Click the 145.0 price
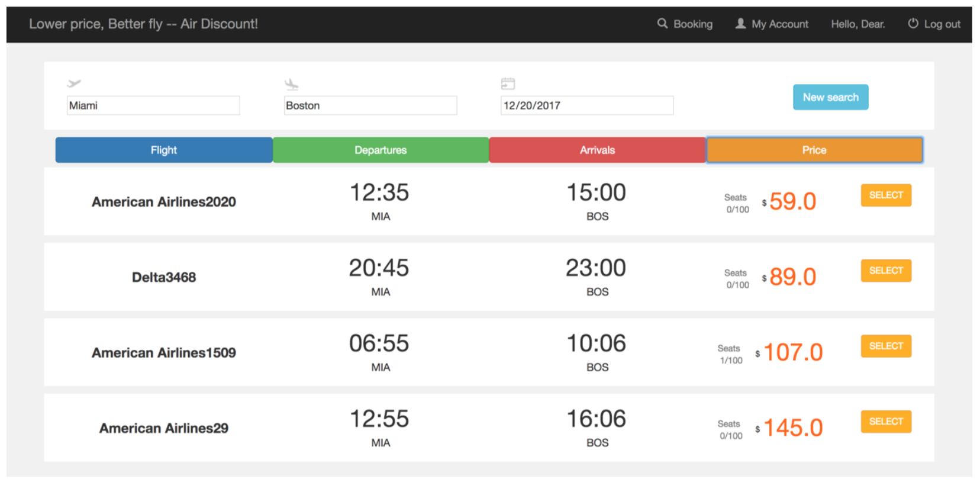The height and width of the screenshot is (482, 980). [x=793, y=428]
